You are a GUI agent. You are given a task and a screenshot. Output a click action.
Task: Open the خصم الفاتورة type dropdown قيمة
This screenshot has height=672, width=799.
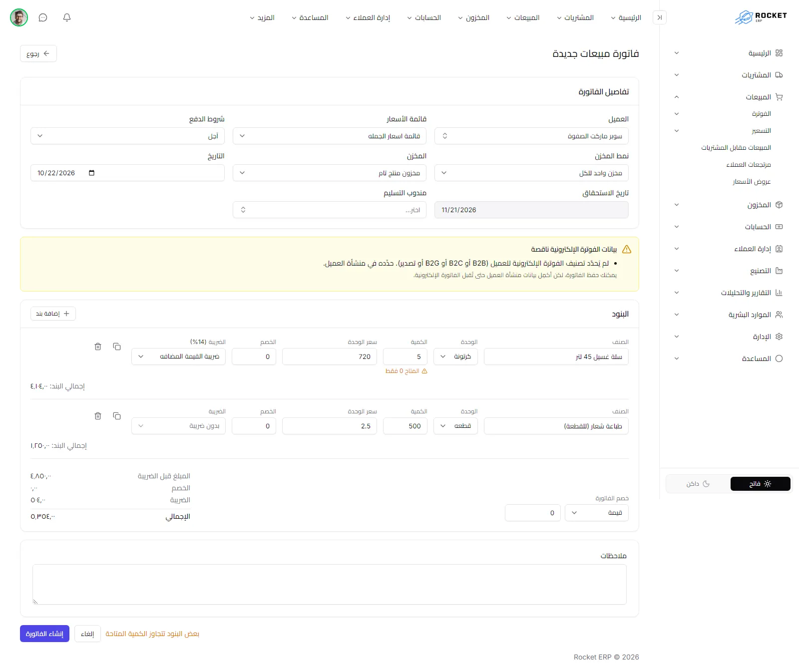597,513
